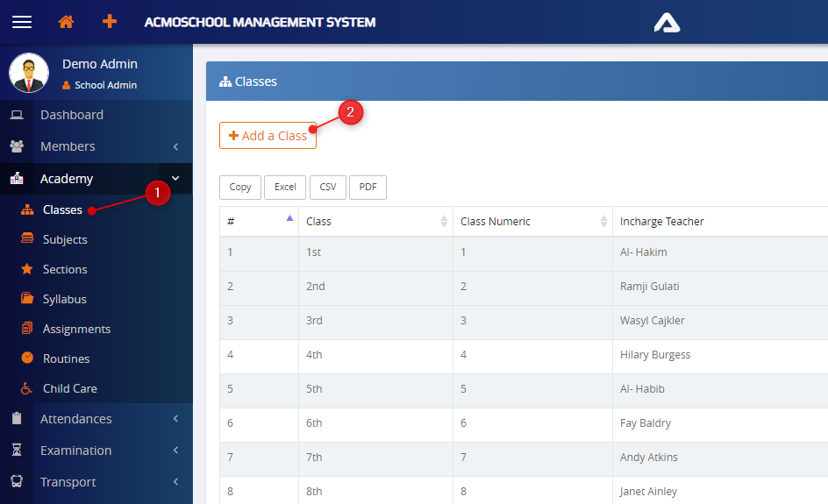The width and height of the screenshot is (828, 504).
Task: Click the Syllabus folder icon
Action: coord(27,299)
